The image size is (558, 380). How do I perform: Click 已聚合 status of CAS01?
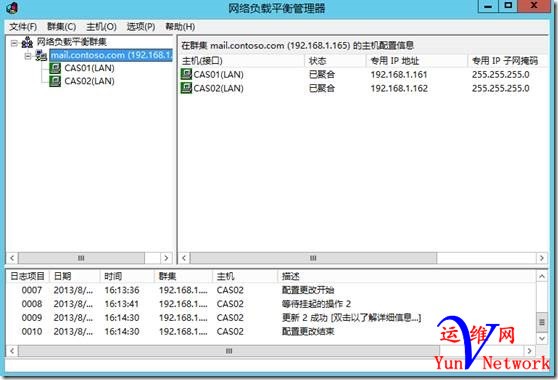(x=322, y=75)
